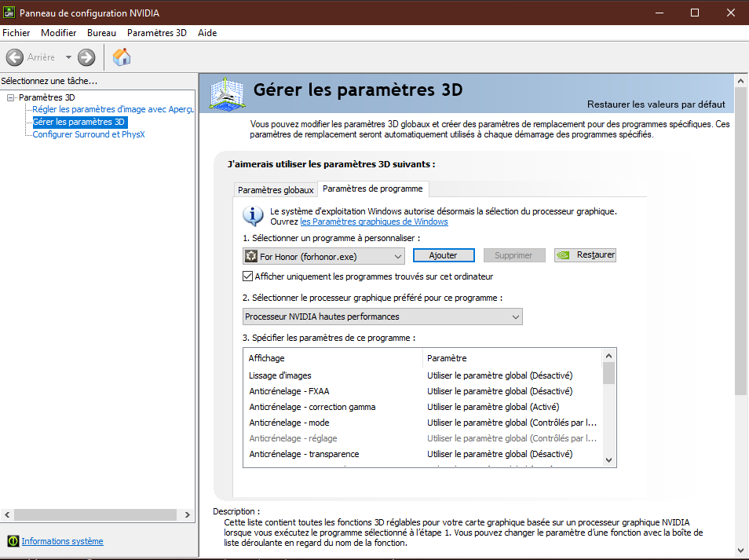Go back with the Arrière arrow button
The height and width of the screenshot is (560, 749).
15,57
